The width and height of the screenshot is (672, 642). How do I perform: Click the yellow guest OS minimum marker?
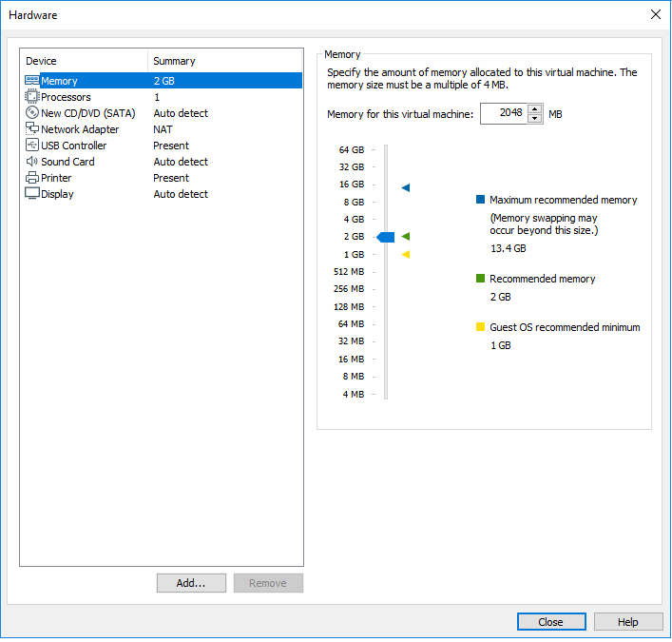[x=406, y=255]
